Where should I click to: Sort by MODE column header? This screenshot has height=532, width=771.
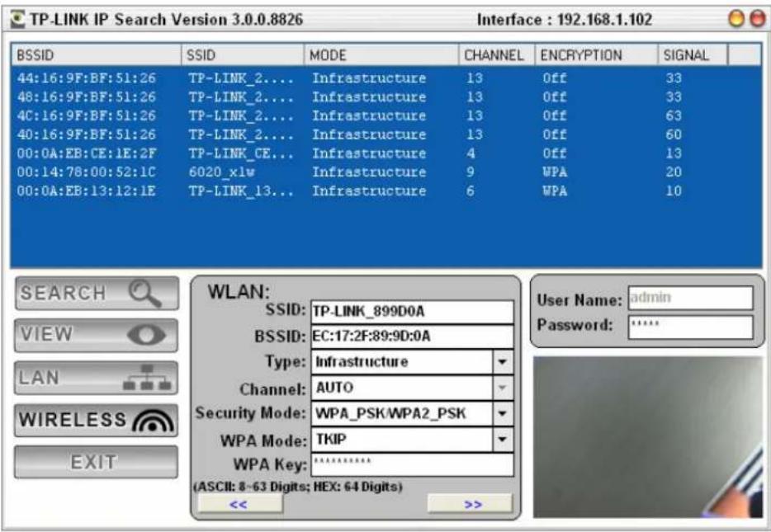pos(381,55)
